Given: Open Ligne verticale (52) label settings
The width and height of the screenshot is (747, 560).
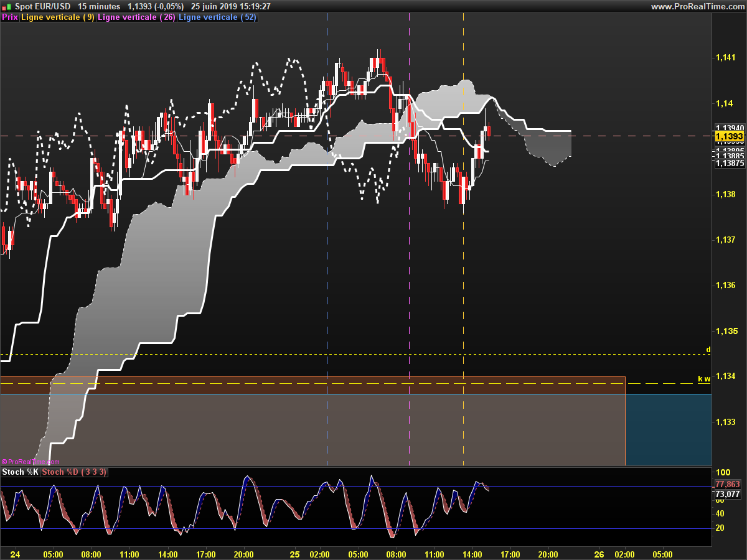Looking at the screenshot, I should click(x=218, y=17).
